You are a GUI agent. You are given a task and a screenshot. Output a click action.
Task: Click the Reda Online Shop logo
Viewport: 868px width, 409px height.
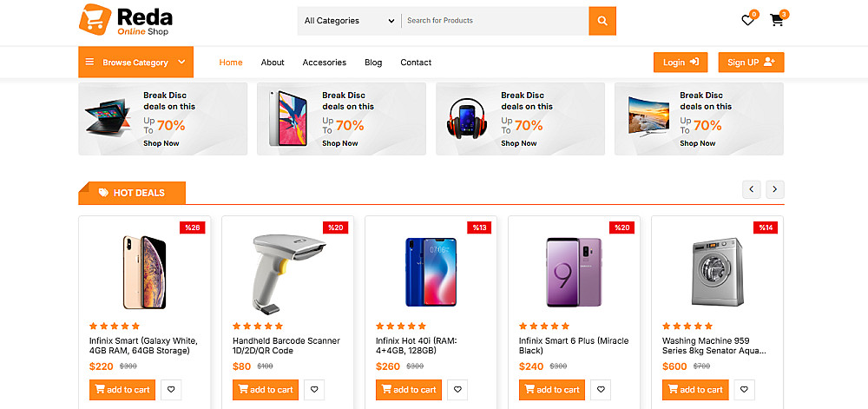[126, 21]
